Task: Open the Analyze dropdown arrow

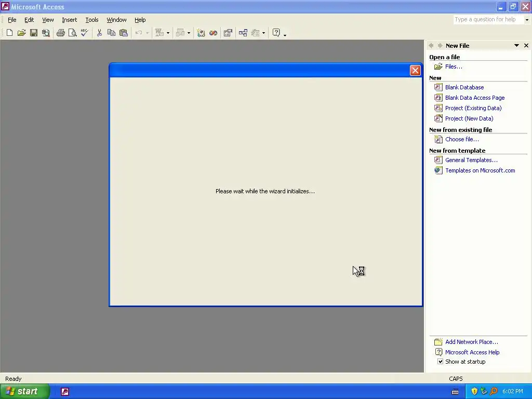Action: click(x=189, y=33)
